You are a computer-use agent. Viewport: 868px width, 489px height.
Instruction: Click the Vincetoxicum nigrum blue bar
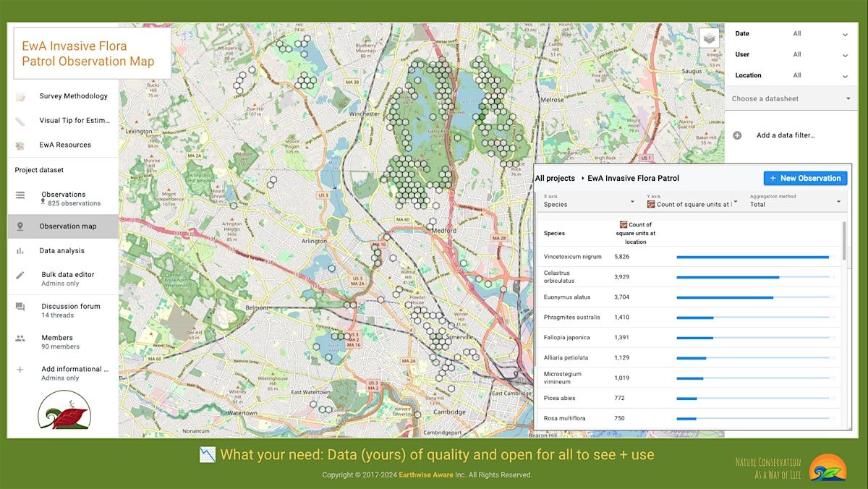[752, 257]
